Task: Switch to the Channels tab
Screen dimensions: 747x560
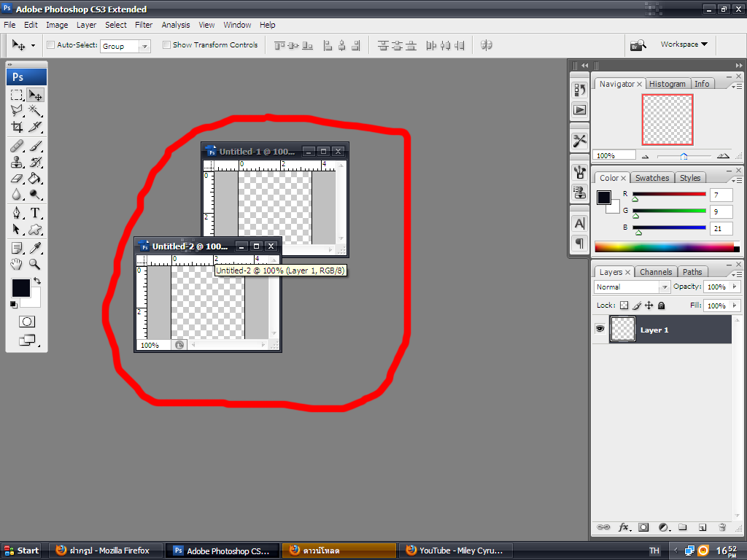Action: point(656,272)
